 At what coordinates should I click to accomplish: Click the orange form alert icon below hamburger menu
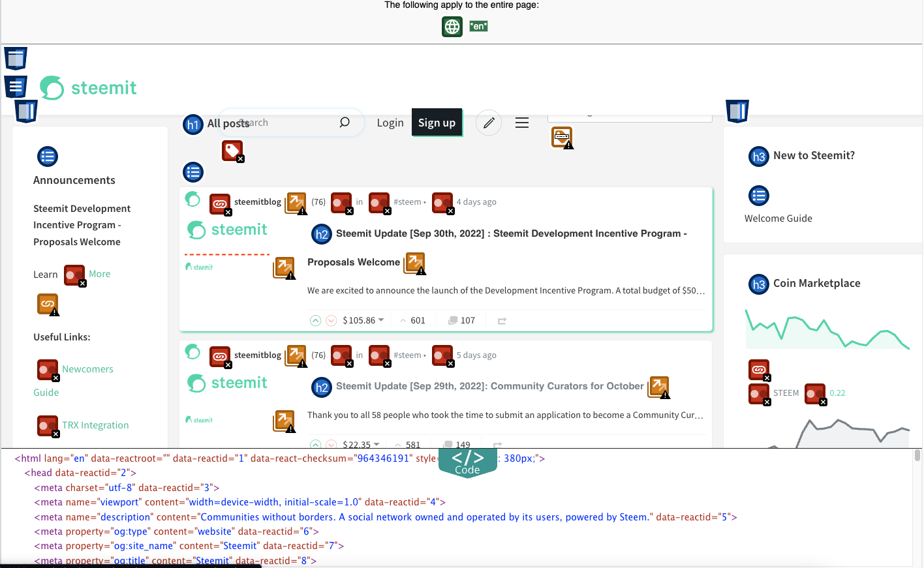pos(562,138)
